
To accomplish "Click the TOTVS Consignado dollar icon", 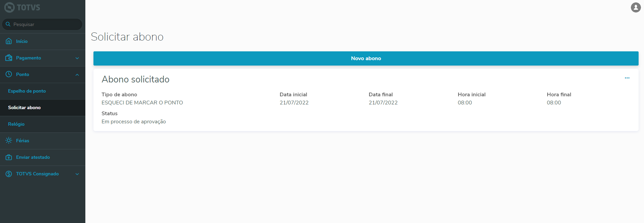I will tap(9, 174).
